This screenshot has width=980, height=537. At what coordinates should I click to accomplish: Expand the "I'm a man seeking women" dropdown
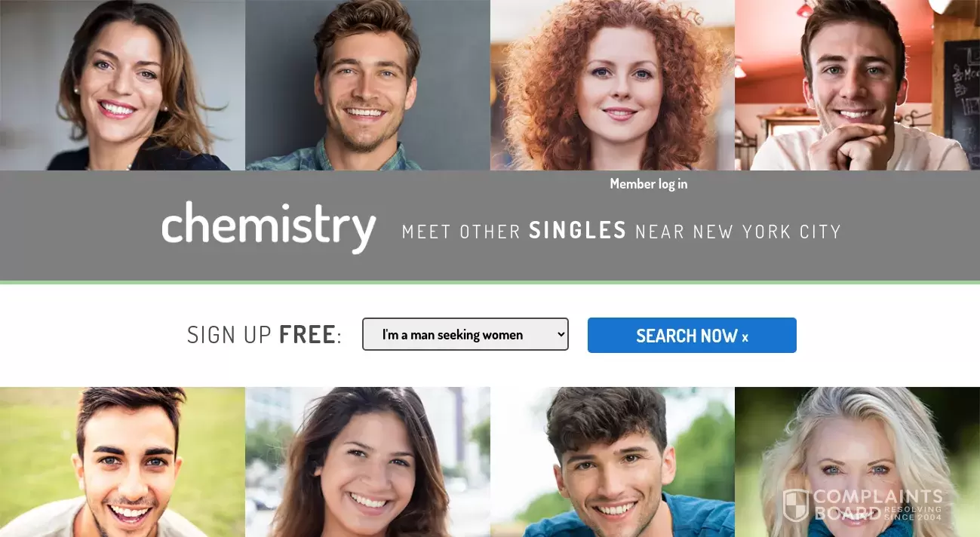(x=465, y=334)
